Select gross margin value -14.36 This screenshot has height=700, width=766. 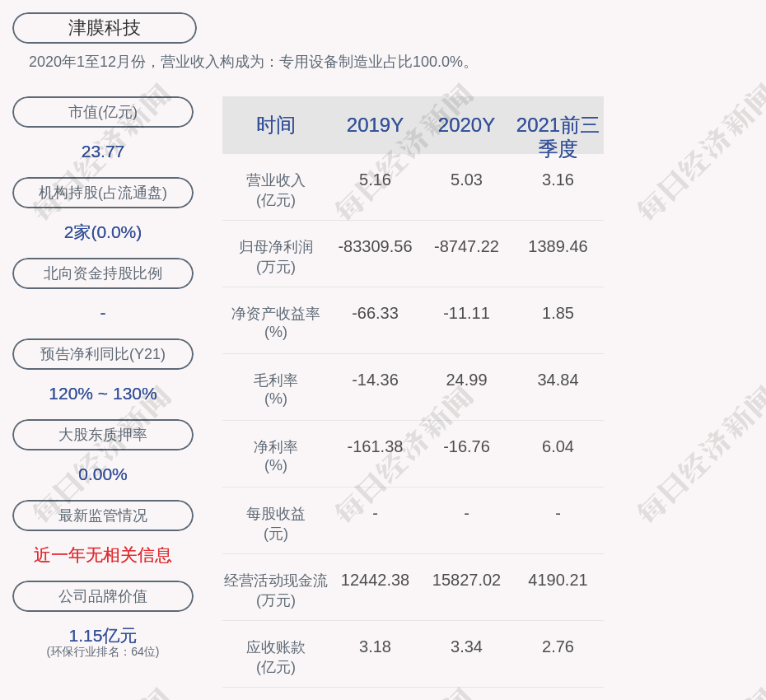(376, 380)
